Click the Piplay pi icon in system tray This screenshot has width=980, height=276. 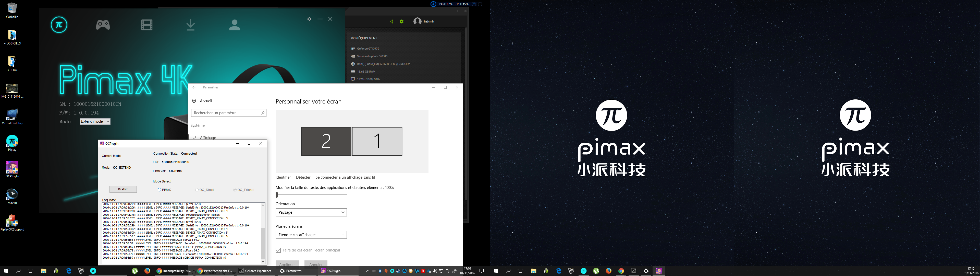tap(392, 271)
